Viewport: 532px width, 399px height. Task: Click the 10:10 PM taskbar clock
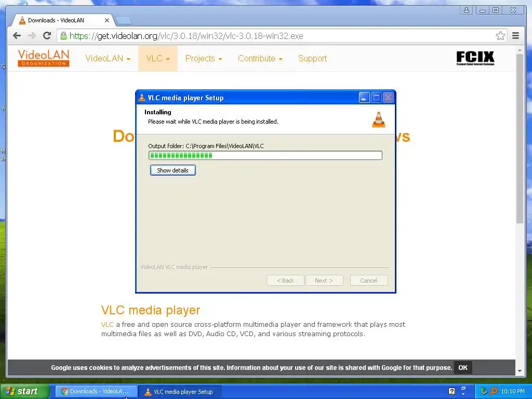(513, 391)
